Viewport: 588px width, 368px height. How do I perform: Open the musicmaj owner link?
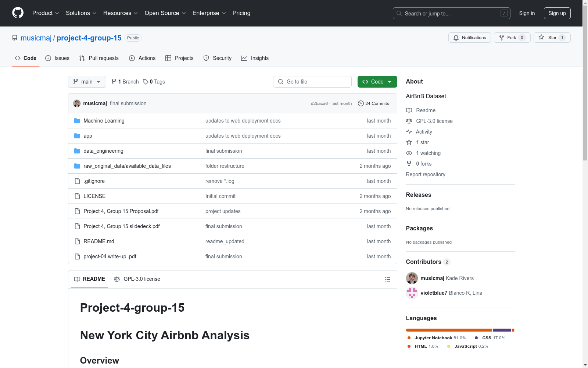coord(36,38)
